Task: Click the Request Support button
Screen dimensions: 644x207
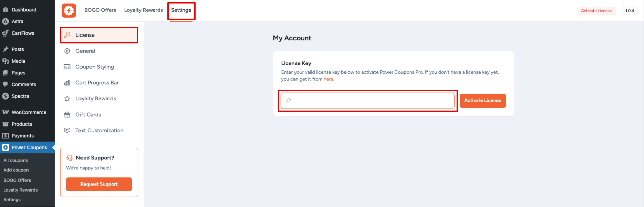Action: (x=99, y=184)
